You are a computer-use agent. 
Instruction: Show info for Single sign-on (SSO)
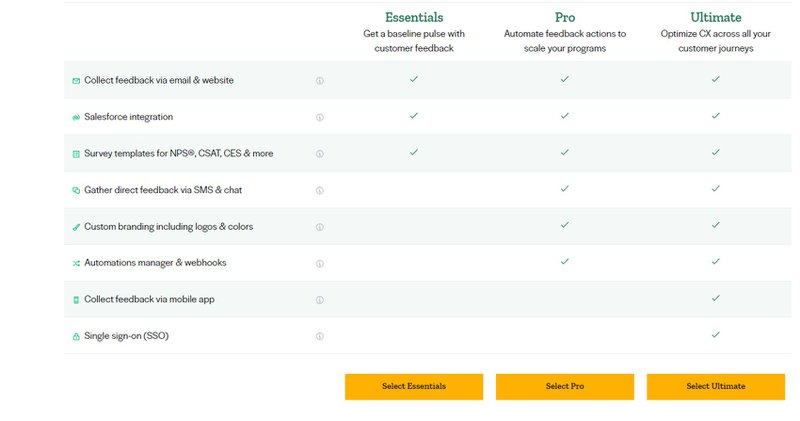(320, 337)
